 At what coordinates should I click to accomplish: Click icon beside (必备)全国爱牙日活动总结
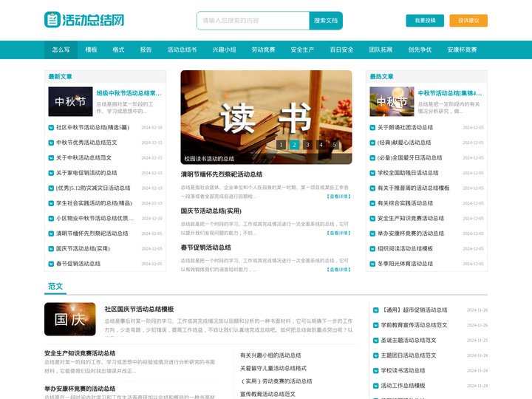pos(372,158)
